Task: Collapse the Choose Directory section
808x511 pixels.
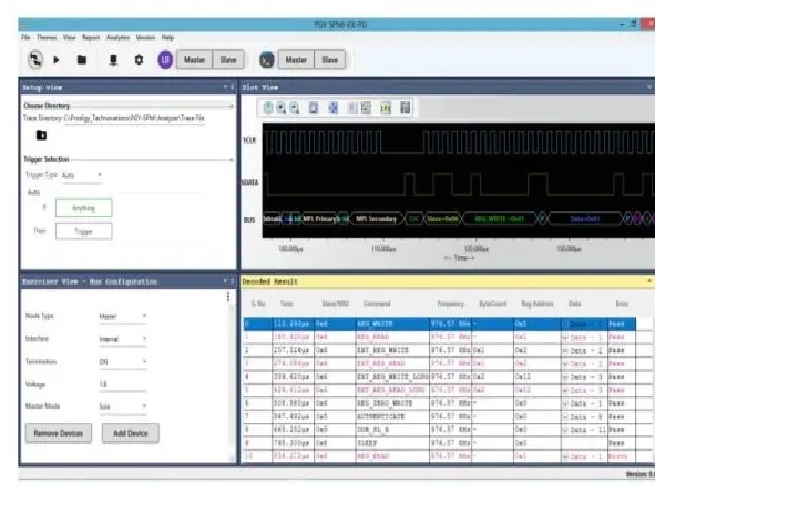Action: point(231,106)
